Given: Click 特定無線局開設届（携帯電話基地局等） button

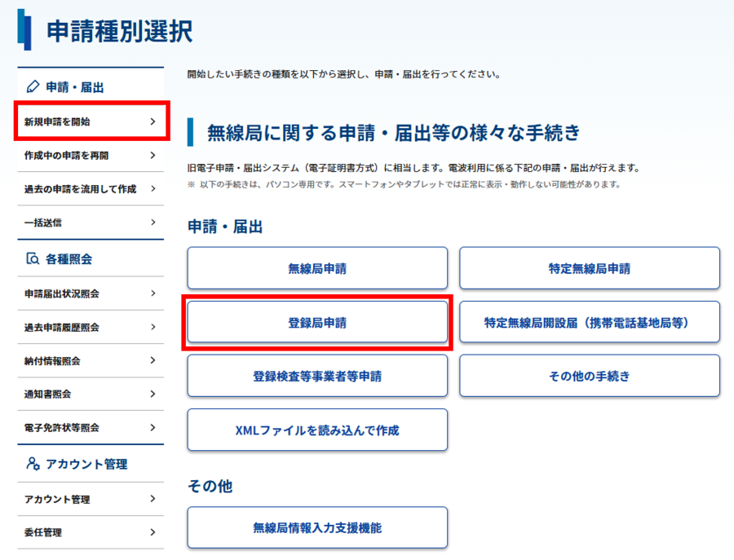Looking at the screenshot, I should (589, 323).
